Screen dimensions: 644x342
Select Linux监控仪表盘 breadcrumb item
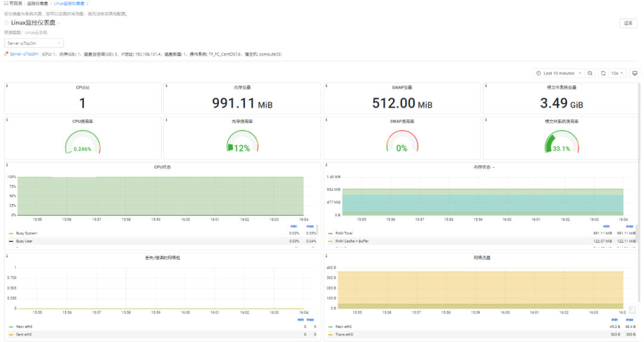pos(69,4)
